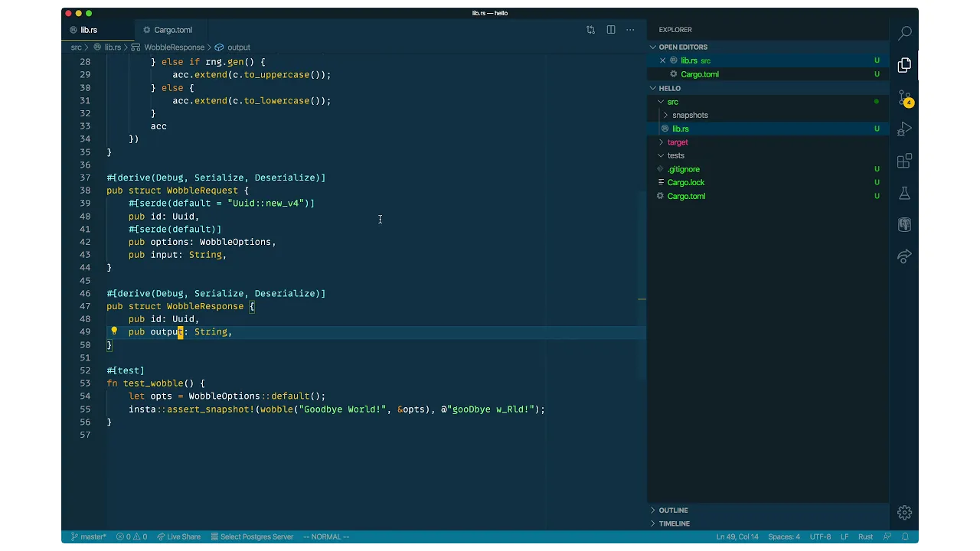
Task: Click the Open Changes compare icon
Action: pos(590,30)
